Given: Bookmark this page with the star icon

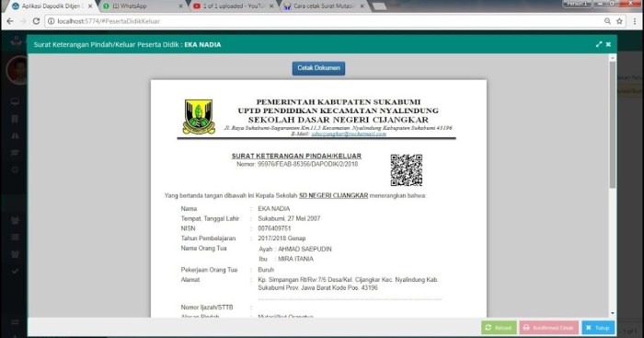Looking at the screenshot, I should coord(619,21).
